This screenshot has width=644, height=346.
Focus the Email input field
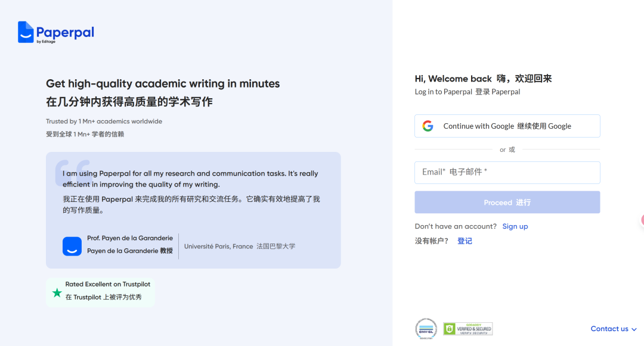(x=507, y=173)
